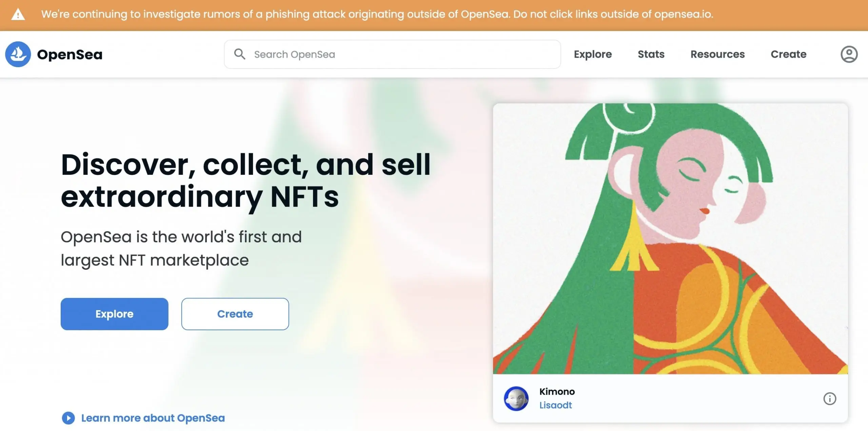Click the warning triangle icon in banner

click(x=18, y=15)
